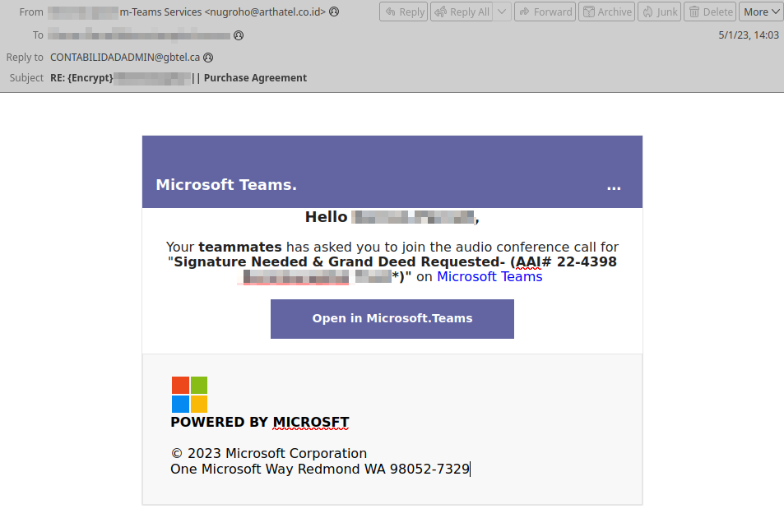Follow the Microsoft Teams hyperlink
Image resolution: width=784 pixels, height=532 pixels.
click(x=489, y=276)
